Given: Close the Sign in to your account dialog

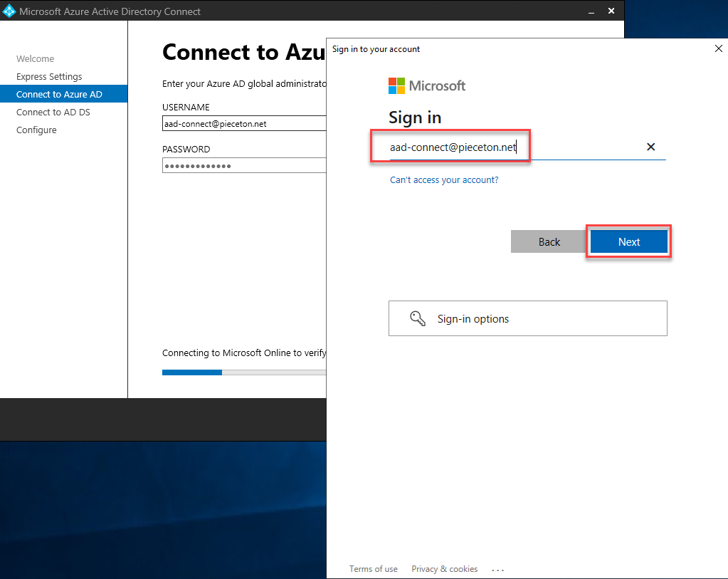Looking at the screenshot, I should 718,48.
